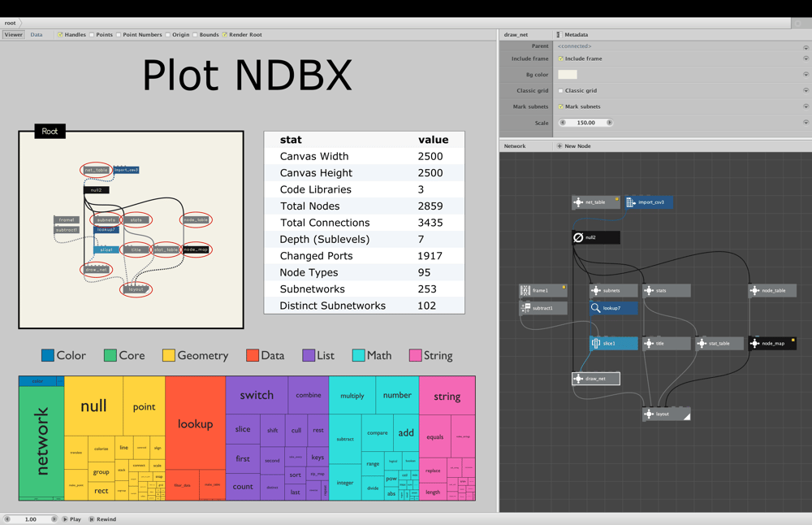
Task: Select the slice1 node icon
Action: tap(596, 343)
